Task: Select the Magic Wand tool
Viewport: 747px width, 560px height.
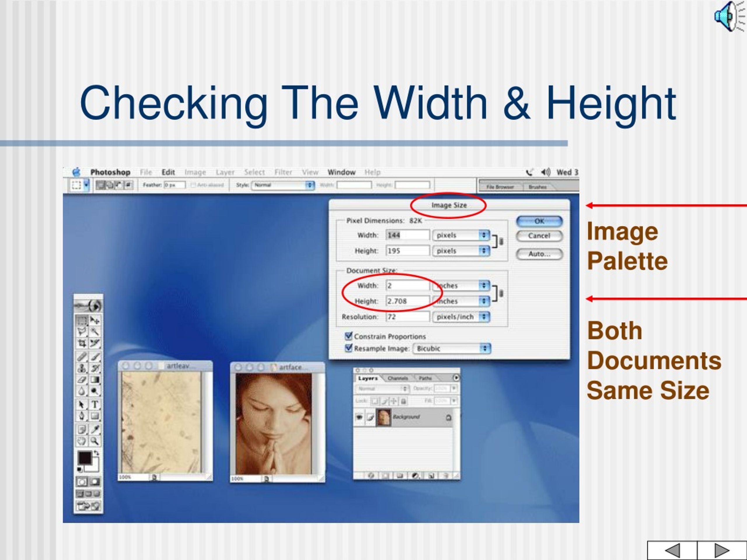Action: [x=95, y=331]
